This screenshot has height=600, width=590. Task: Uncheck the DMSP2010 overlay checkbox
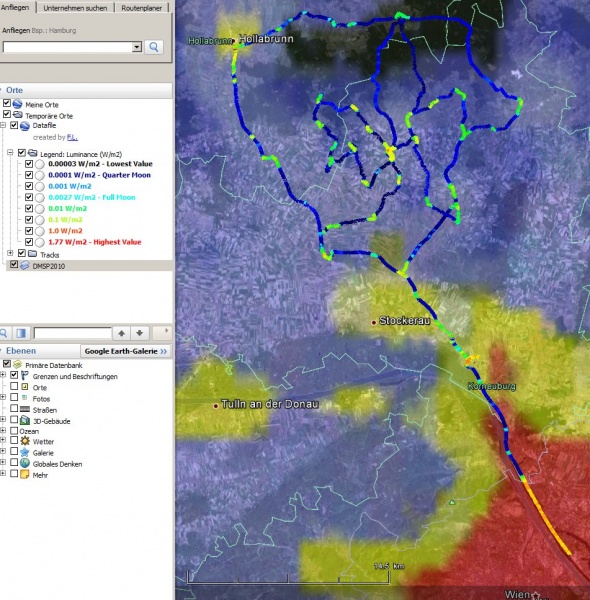click(x=14, y=264)
